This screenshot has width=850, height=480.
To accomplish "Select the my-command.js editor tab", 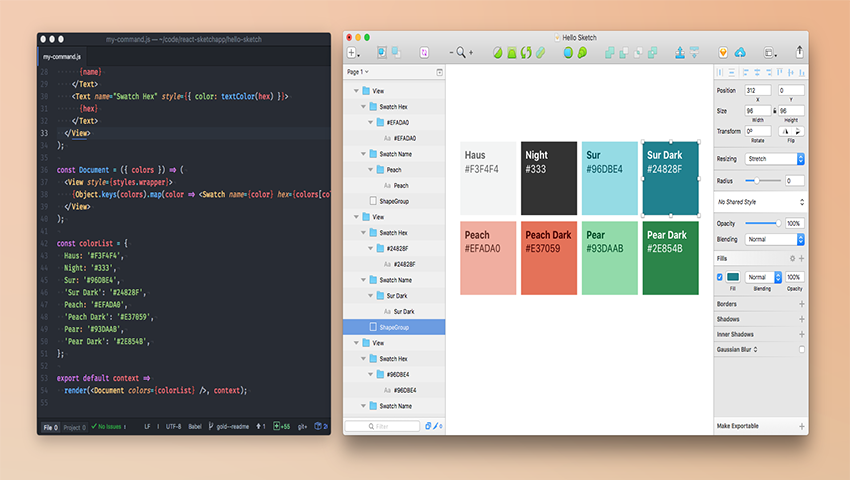I will coord(62,58).
